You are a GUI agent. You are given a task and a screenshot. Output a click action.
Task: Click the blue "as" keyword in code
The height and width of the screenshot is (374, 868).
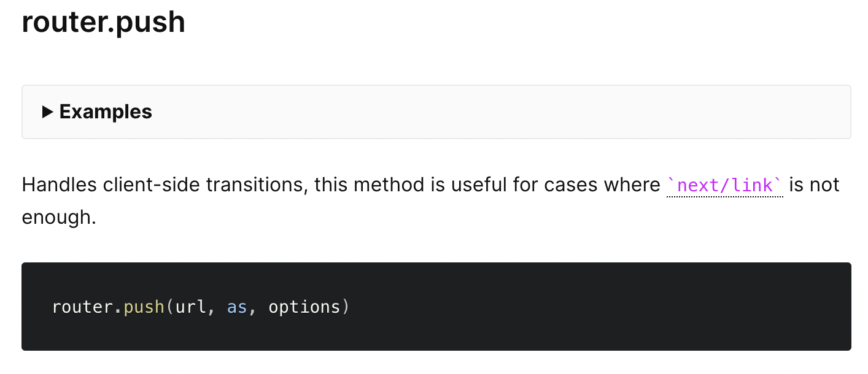coord(237,307)
